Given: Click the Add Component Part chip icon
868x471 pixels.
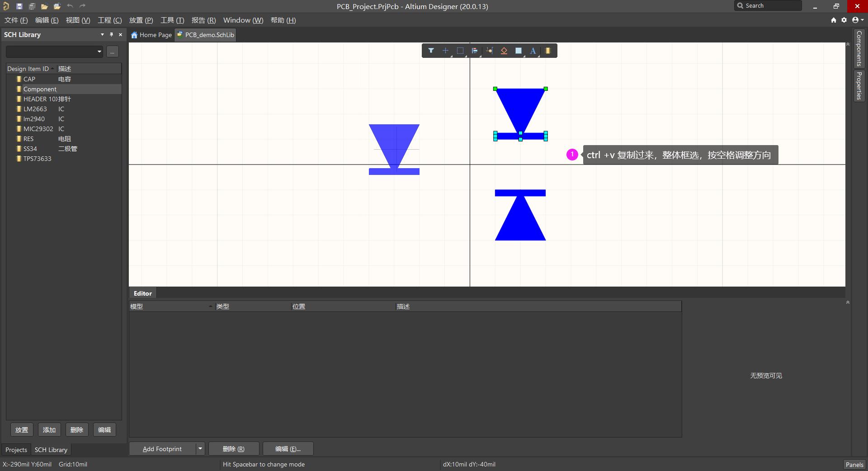Looking at the screenshot, I should point(548,51).
